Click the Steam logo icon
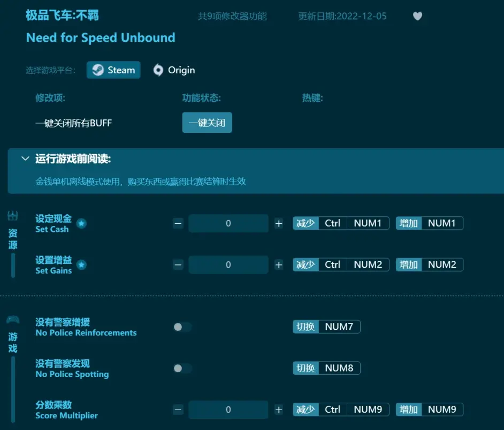The width and height of the screenshot is (504, 430). (98, 70)
